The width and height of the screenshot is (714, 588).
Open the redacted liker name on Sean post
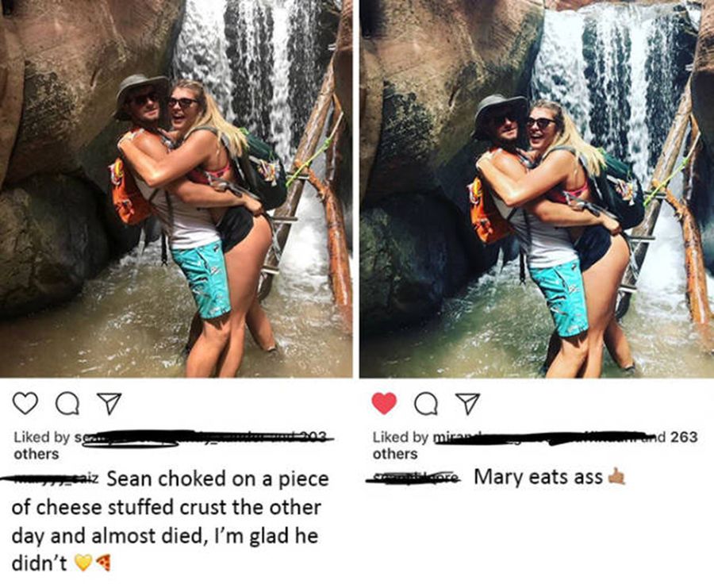[198, 436]
